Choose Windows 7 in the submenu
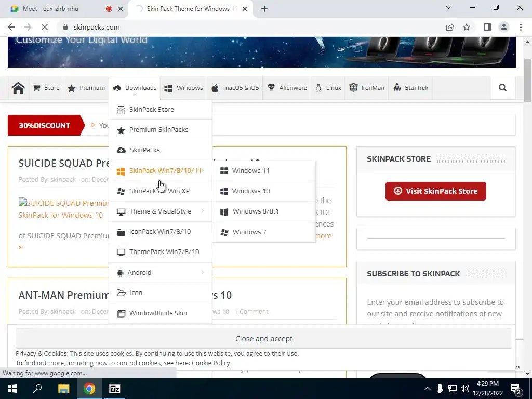This screenshot has height=399, width=532. [264, 232]
